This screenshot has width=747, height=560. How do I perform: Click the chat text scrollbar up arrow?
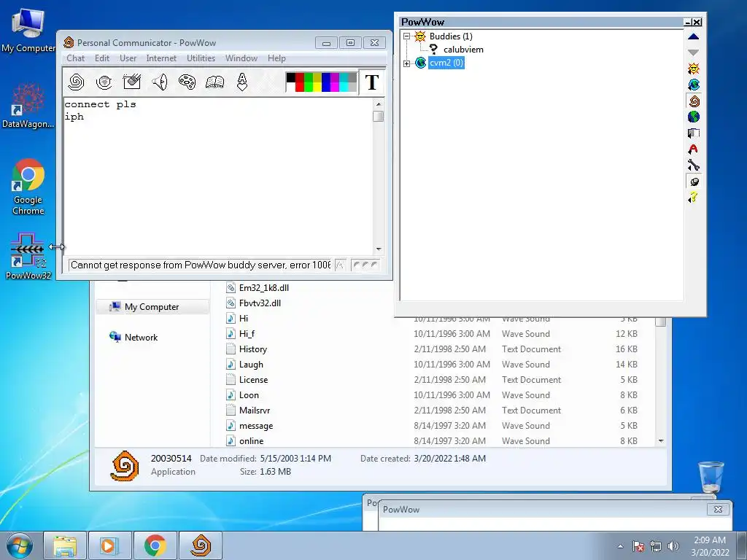pyautogui.click(x=379, y=104)
